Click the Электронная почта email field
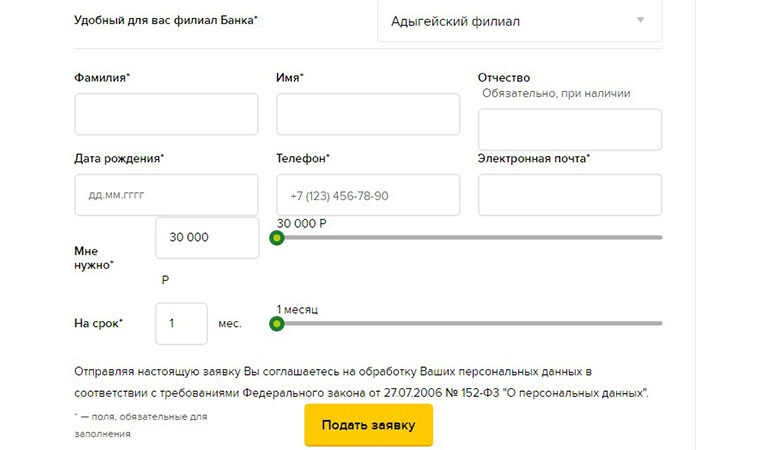The width and height of the screenshot is (780, 450). [x=570, y=195]
